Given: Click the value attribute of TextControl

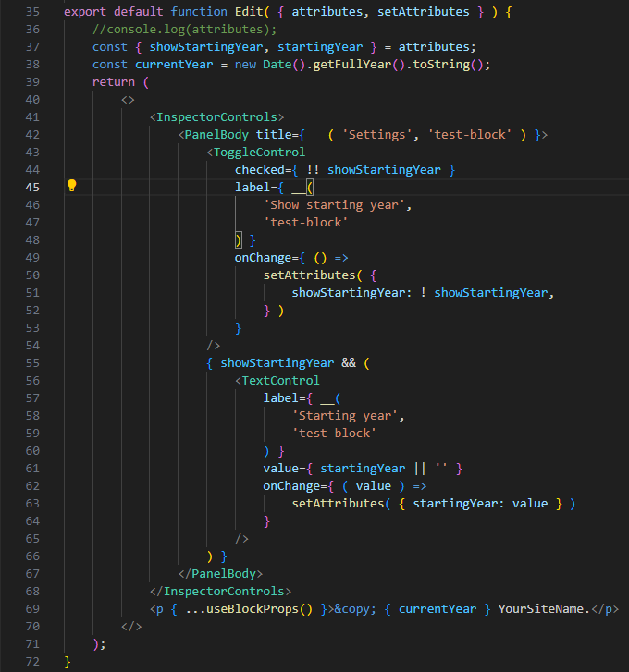Looking at the screenshot, I should 281,469.
